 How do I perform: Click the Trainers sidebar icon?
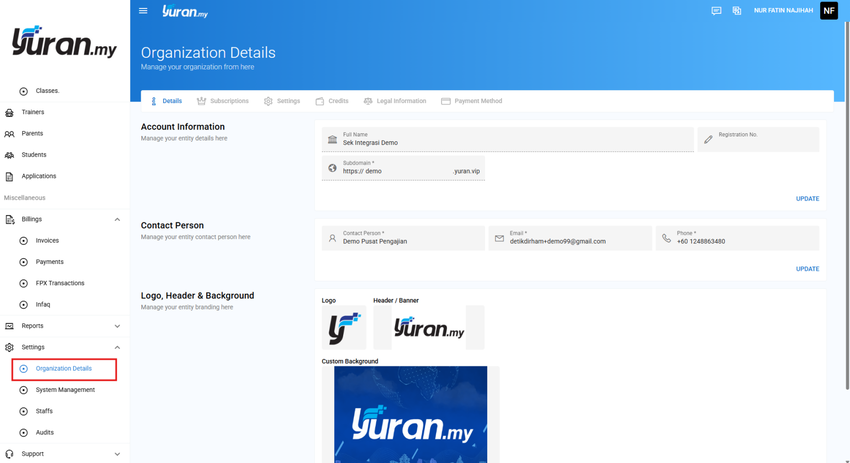point(9,112)
